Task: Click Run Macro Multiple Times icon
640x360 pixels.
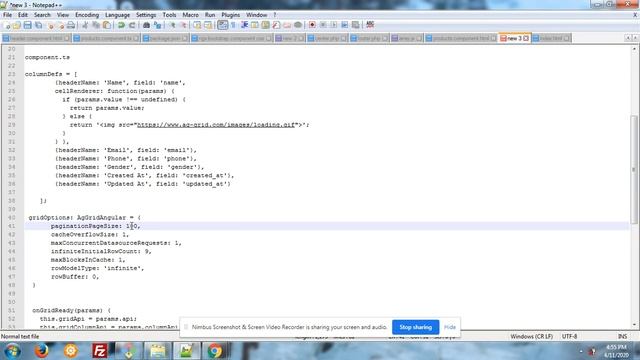Action: pos(344,25)
